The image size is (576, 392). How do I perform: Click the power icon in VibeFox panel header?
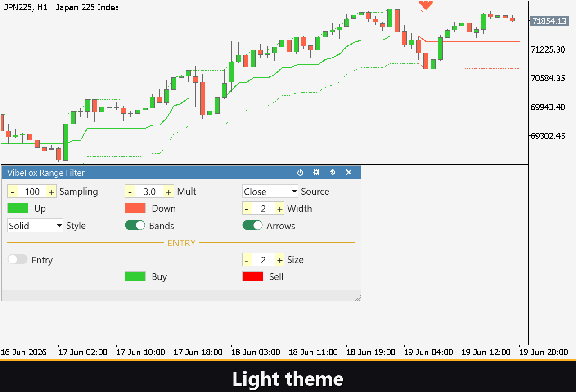click(x=301, y=173)
